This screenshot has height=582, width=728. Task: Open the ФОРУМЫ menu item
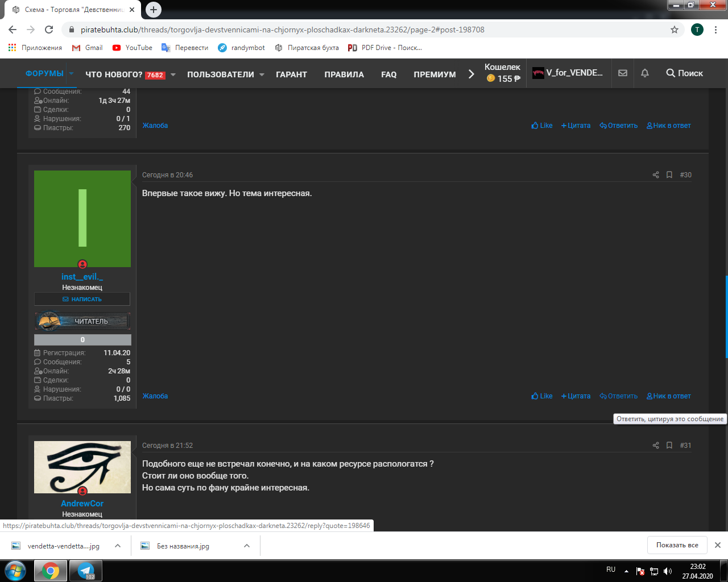click(44, 73)
